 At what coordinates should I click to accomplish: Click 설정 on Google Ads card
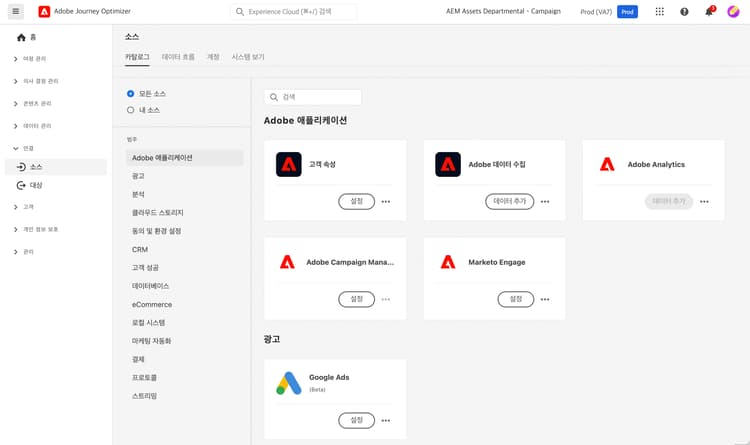[x=356, y=420]
